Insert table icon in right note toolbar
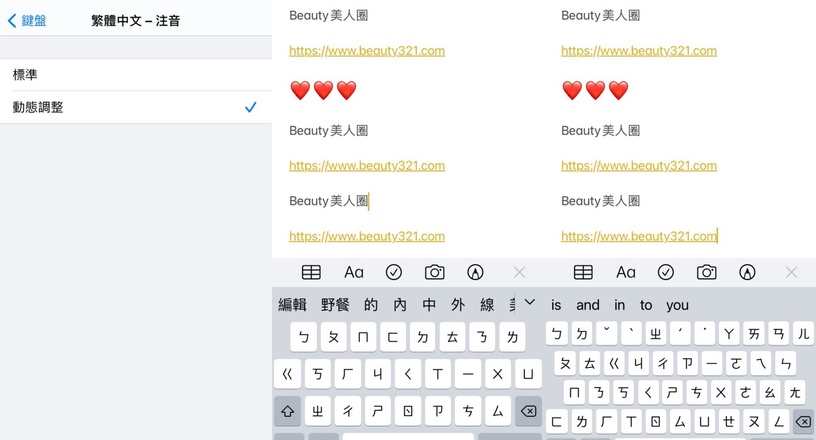 pyautogui.click(x=583, y=272)
